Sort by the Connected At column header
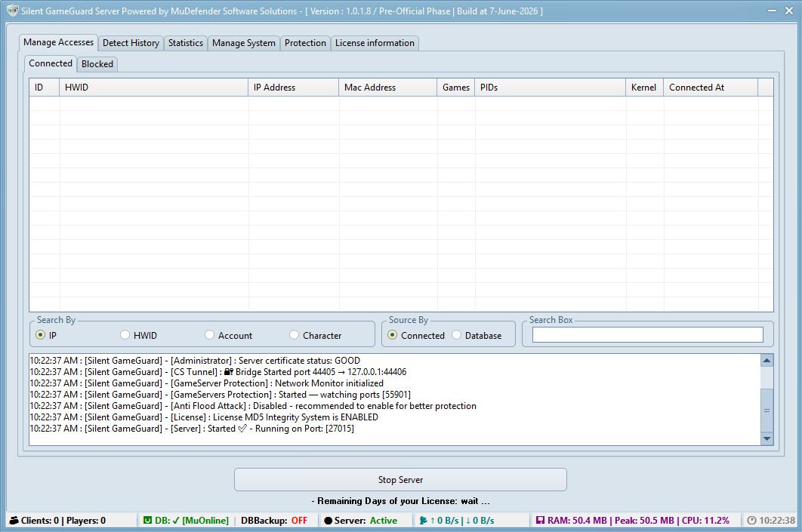This screenshot has height=532, width=802. pos(711,88)
